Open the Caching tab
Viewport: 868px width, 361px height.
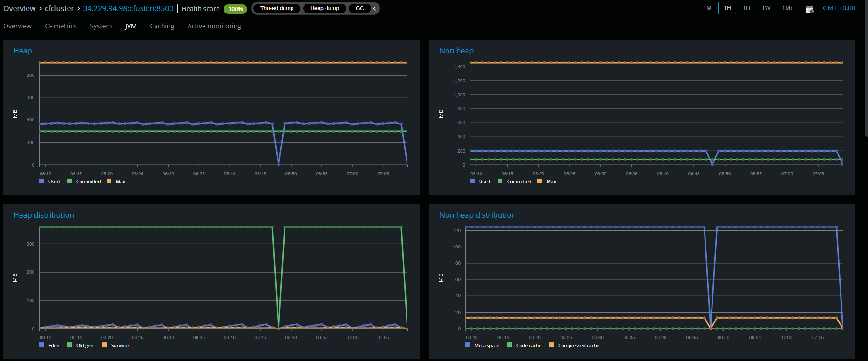click(x=162, y=26)
